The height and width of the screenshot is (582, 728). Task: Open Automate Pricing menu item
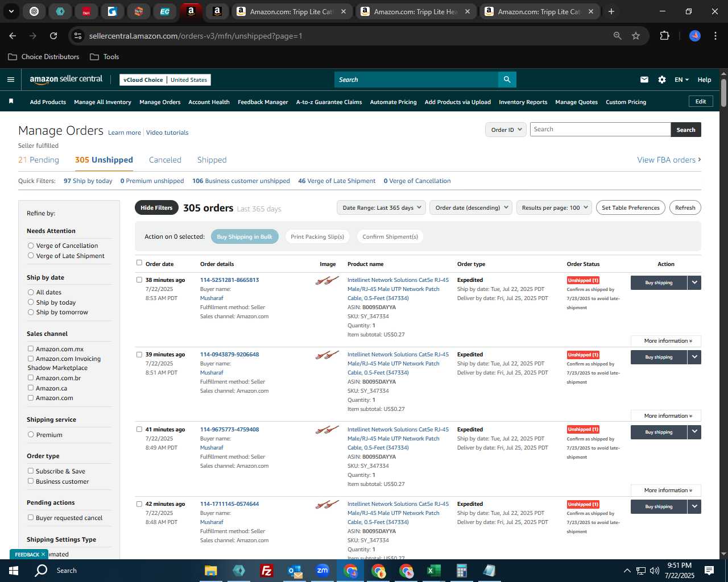point(393,102)
